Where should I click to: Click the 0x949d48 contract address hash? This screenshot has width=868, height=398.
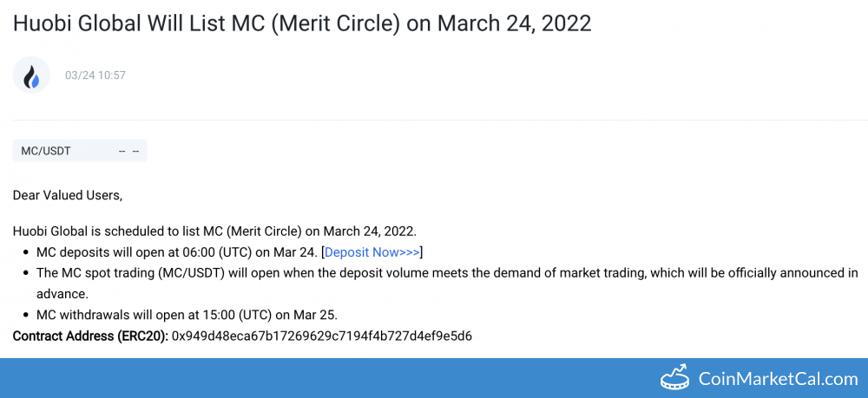[321, 336]
